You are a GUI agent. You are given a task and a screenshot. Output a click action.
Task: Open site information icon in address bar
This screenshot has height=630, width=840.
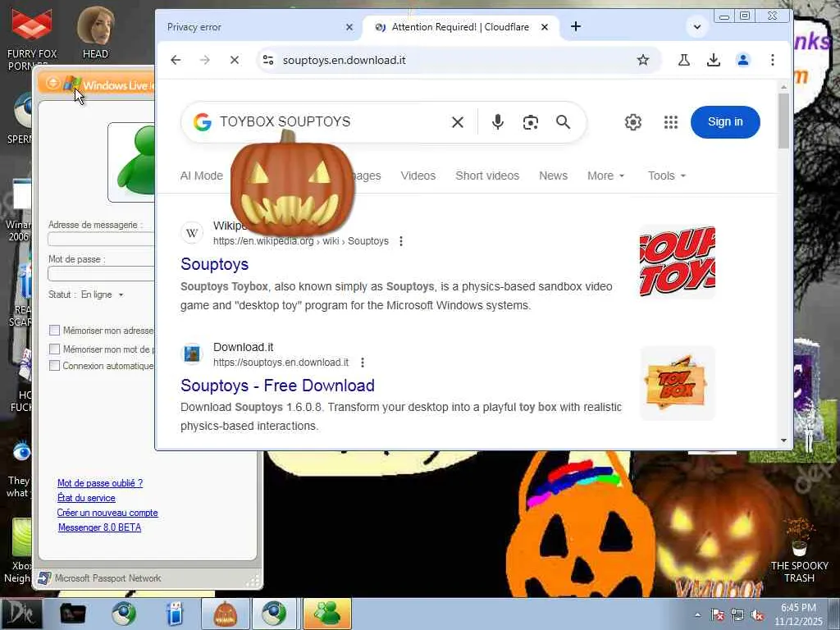(268, 60)
